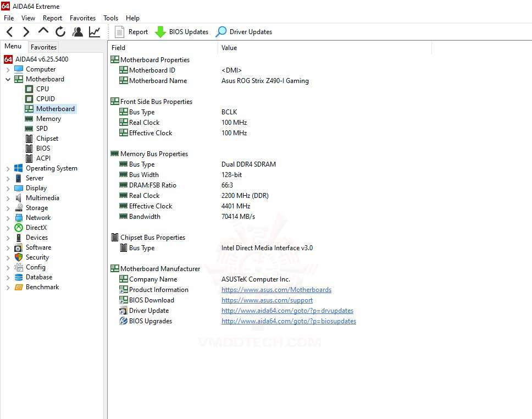Screen dimensions: 532x419
Task: Click the Network label in tree
Action: click(x=38, y=218)
